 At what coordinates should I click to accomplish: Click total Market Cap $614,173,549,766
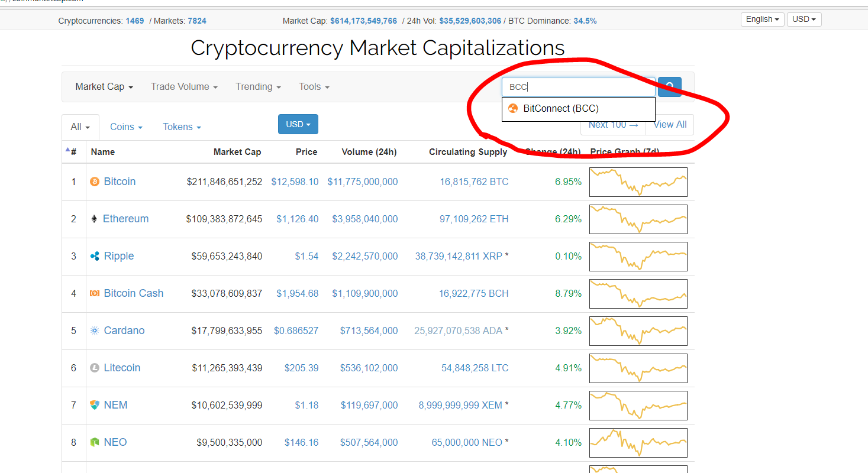(363, 21)
